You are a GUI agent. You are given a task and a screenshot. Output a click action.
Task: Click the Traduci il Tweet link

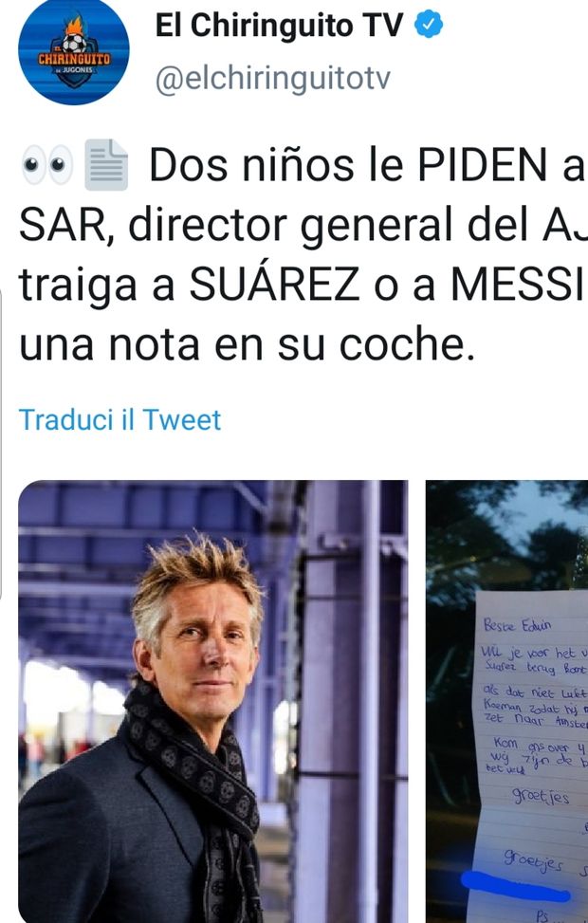pyautogui.click(x=120, y=419)
